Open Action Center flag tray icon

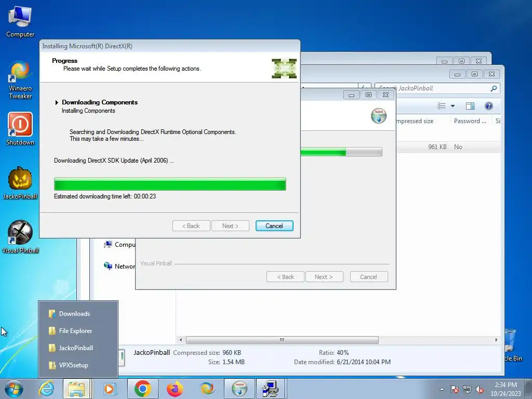point(455,390)
